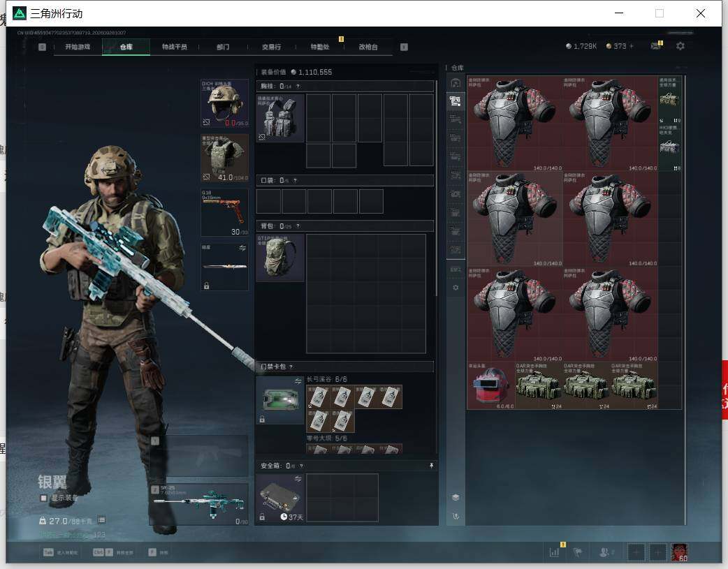Screen dimensions: 728x569
Task: Open the 特勤处 tab
Action: point(320,47)
